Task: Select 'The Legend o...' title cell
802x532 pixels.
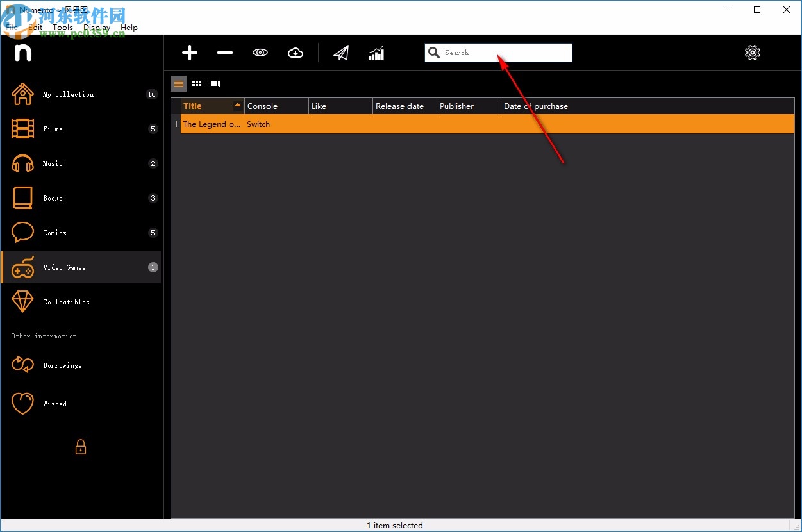Action: (212, 124)
